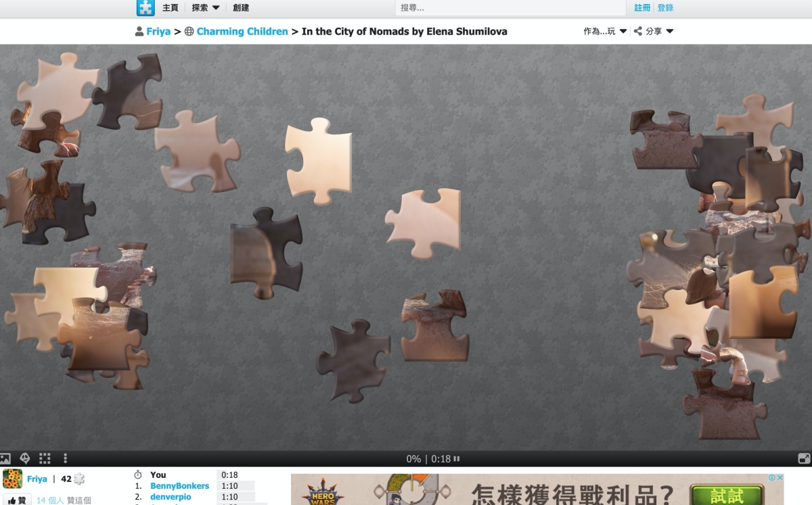Click denverpio's 1:10 time
Viewport: 812px width, 505px height.
click(x=229, y=496)
